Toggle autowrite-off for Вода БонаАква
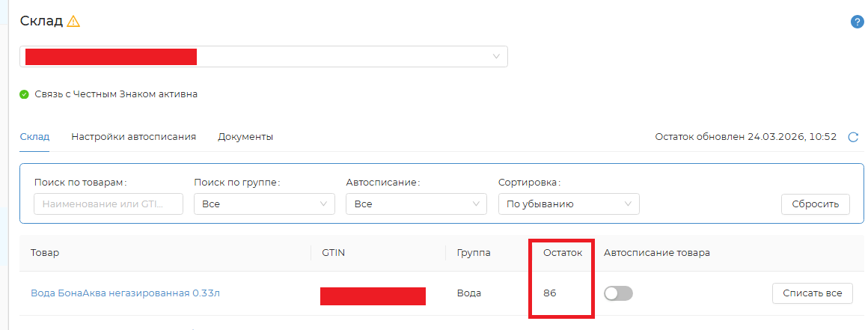 tap(618, 293)
